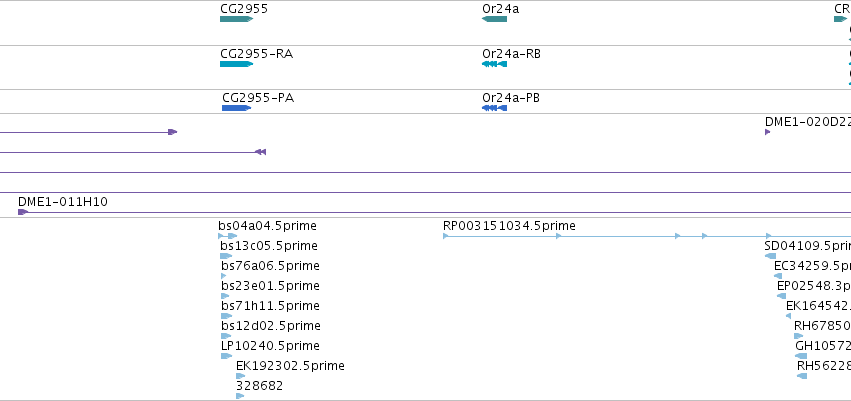Click the bs71h11.5prime EST glyph

click(x=227, y=316)
